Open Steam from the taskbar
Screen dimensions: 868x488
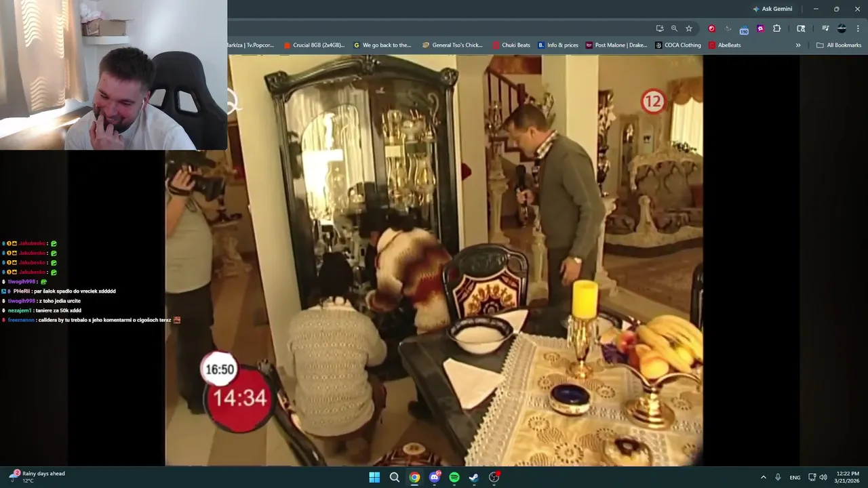coord(474,477)
